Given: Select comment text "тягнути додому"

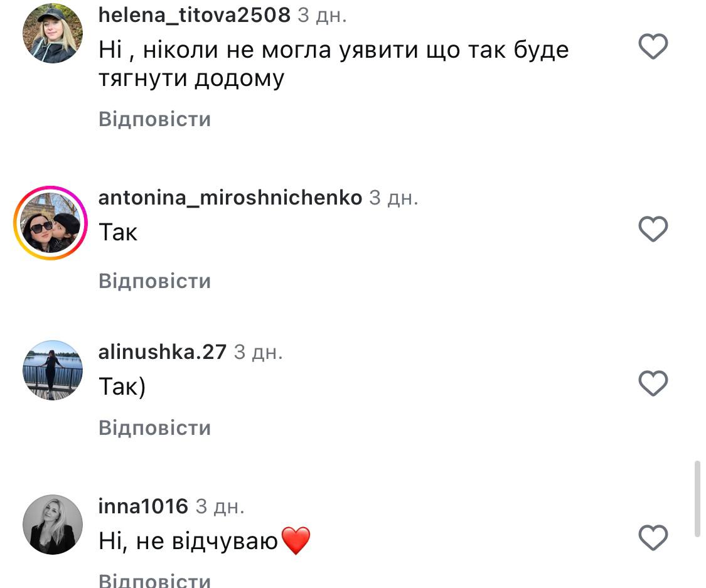Looking at the screenshot, I should point(191,79).
